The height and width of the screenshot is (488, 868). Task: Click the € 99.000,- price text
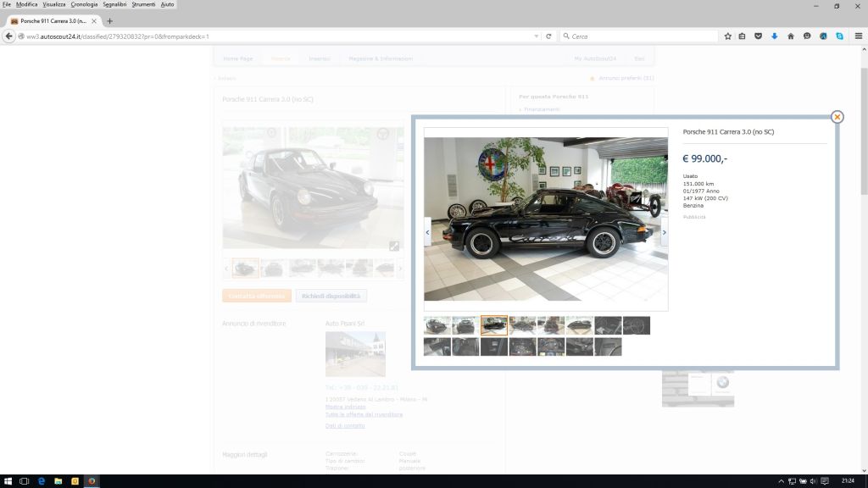click(704, 158)
